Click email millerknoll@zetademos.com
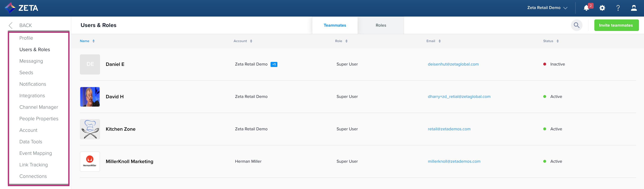Screen dimensions: 644x189 (x=454, y=161)
